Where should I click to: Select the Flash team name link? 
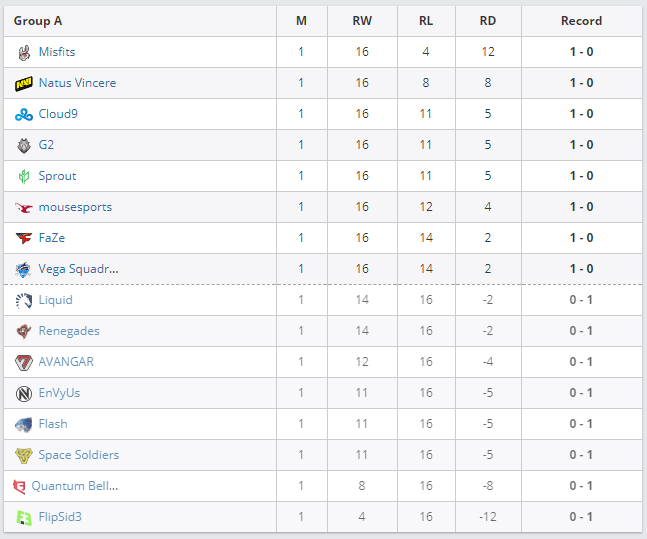coord(53,424)
